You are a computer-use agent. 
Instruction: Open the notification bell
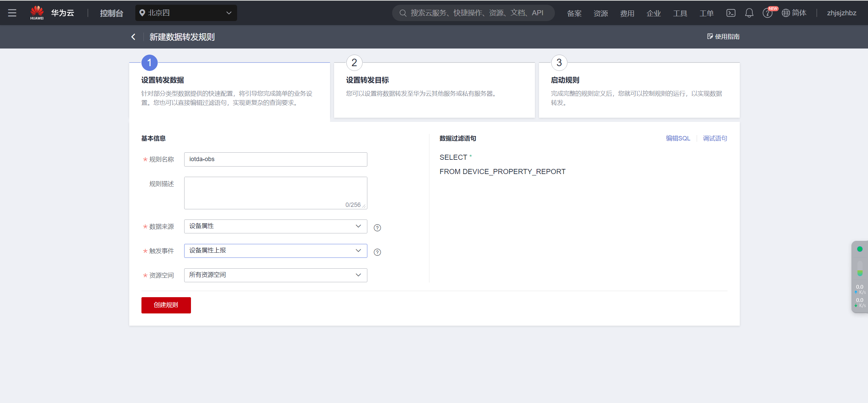click(x=749, y=13)
